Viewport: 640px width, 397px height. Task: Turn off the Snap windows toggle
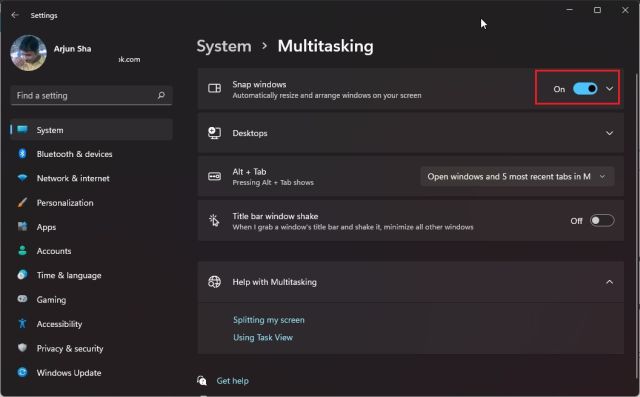point(585,89)
